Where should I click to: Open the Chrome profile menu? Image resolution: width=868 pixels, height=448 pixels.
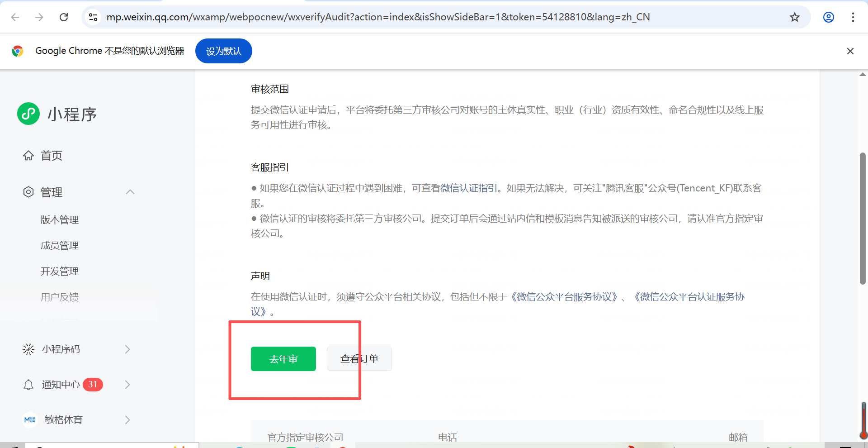point(829,17)
